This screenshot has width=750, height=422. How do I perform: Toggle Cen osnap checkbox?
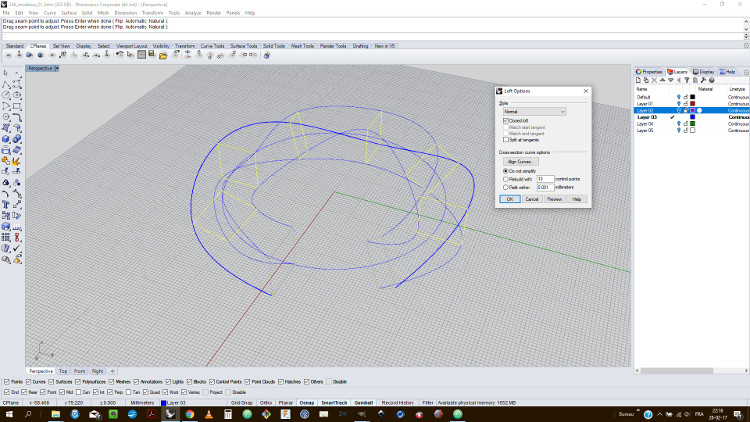click(x=78, y=392)
